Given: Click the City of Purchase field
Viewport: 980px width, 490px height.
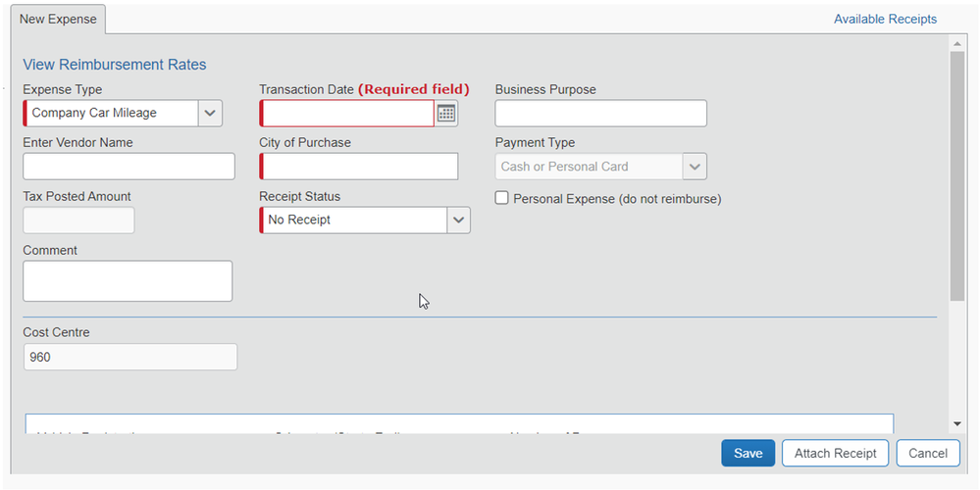Looking at the screenshot, I should click(x=359, y=167).
